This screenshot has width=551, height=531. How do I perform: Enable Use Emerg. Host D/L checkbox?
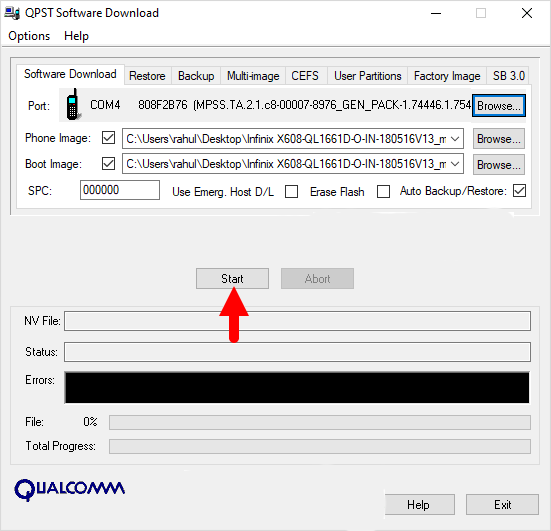tap(291, 192)
